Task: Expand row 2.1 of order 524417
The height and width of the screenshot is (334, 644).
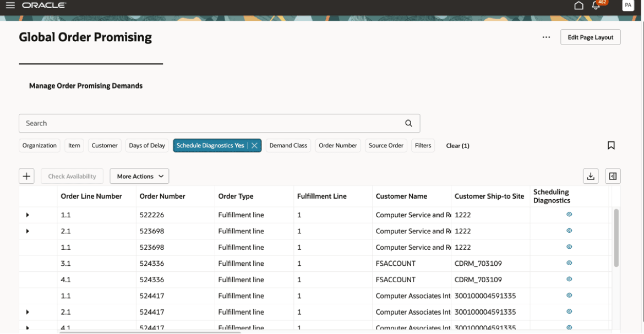Action: (28, 312)
